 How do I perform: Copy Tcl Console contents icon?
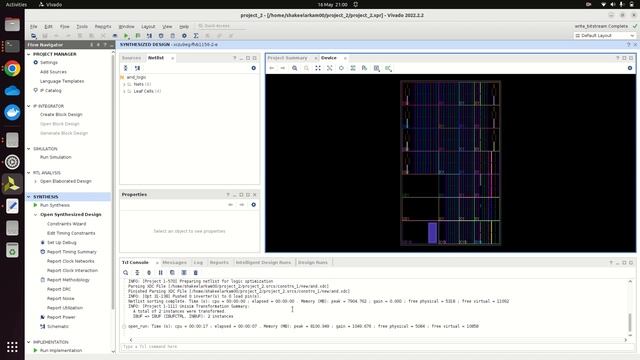pyautogui.click(x=172, y=273)
